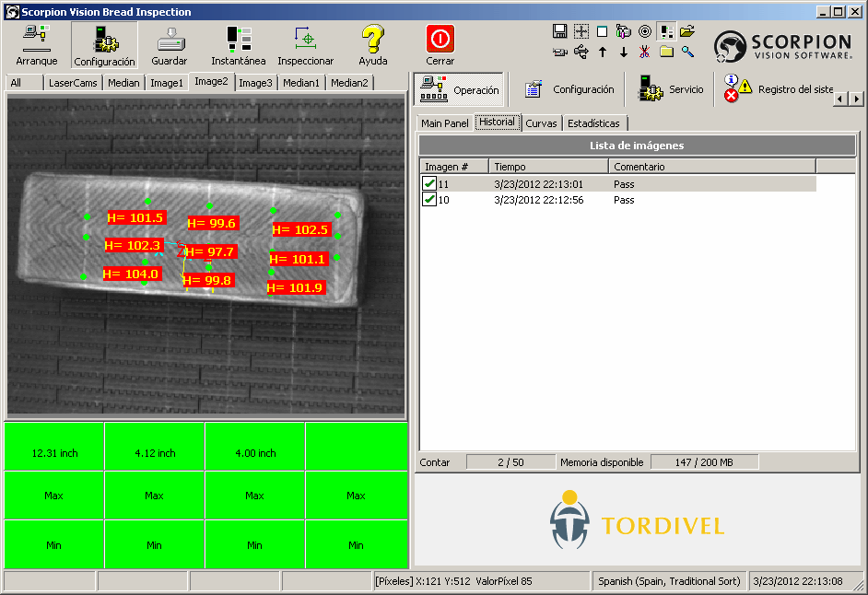This screenshot has width=868, height=595.
Task: Toggle the check mark for image 11
Action: click(429, 184)
